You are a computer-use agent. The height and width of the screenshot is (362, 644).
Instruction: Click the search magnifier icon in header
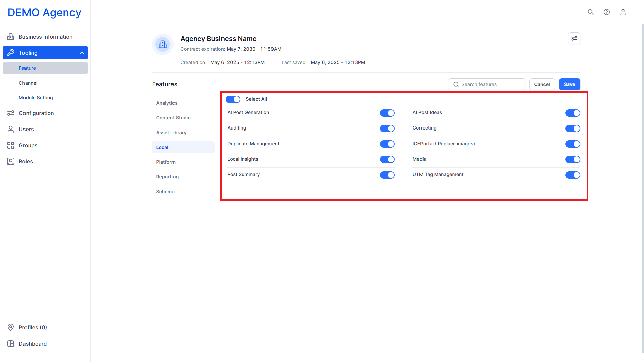point(591,12)
